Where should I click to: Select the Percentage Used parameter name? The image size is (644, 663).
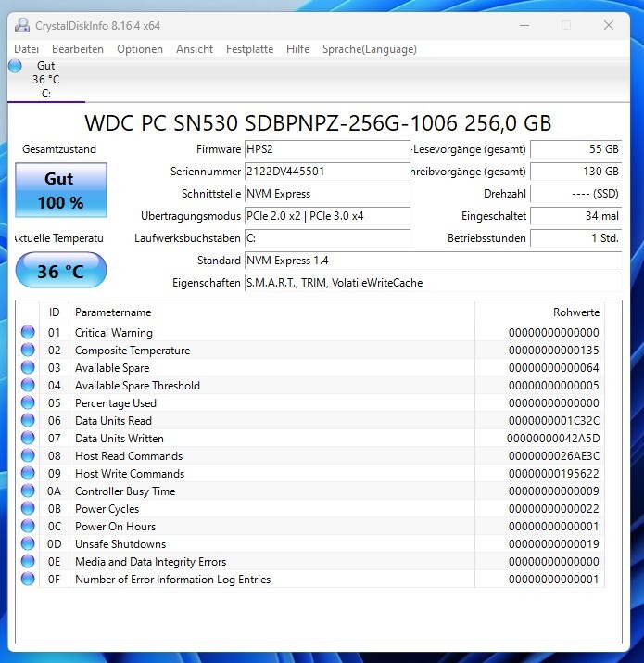coord(115,403)
